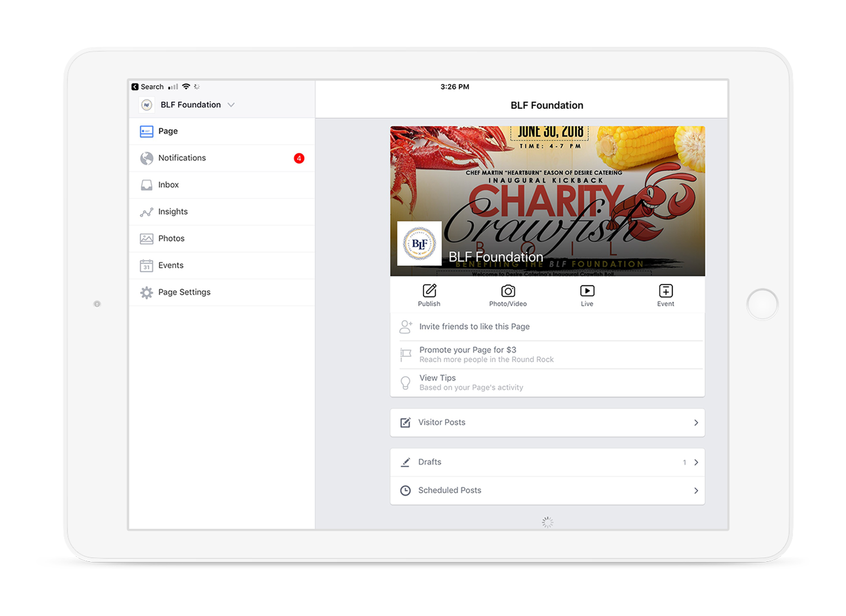This screenshot has height=616, width=846.
Task: Tap the Drafts label
Action: (x=430, y=462)
